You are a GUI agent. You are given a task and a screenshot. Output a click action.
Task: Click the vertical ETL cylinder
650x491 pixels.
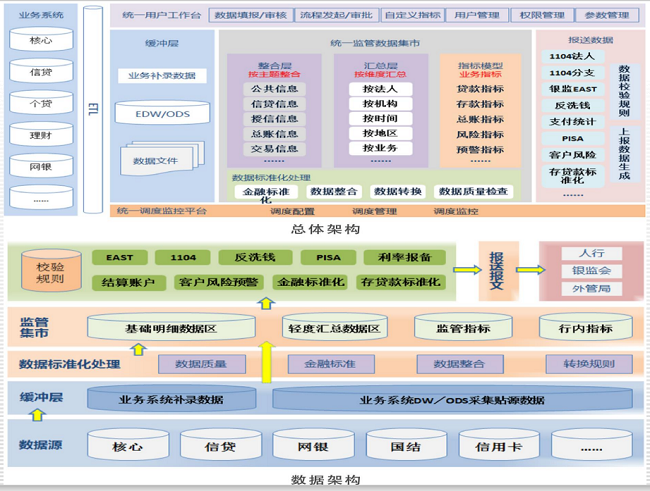93,108
